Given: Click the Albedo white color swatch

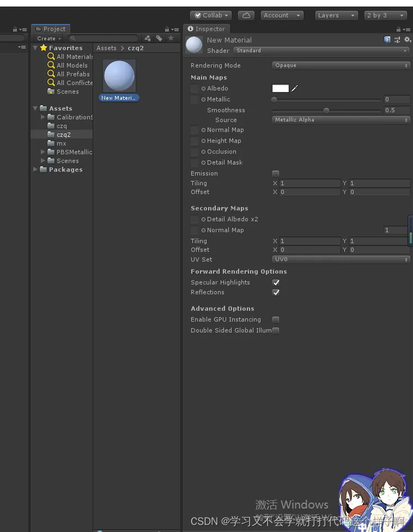Looking at the screenshot, I should point(281,88).
